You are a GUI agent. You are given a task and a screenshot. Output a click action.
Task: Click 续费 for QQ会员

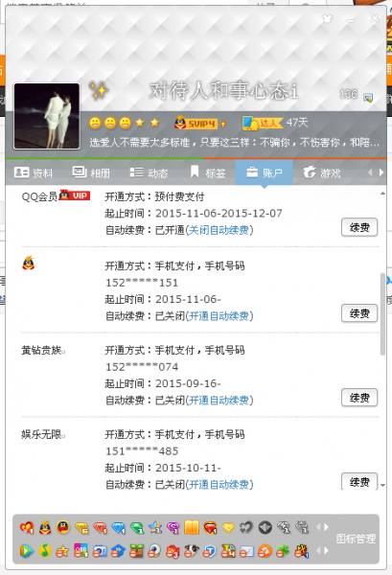[x=359, y=227]
